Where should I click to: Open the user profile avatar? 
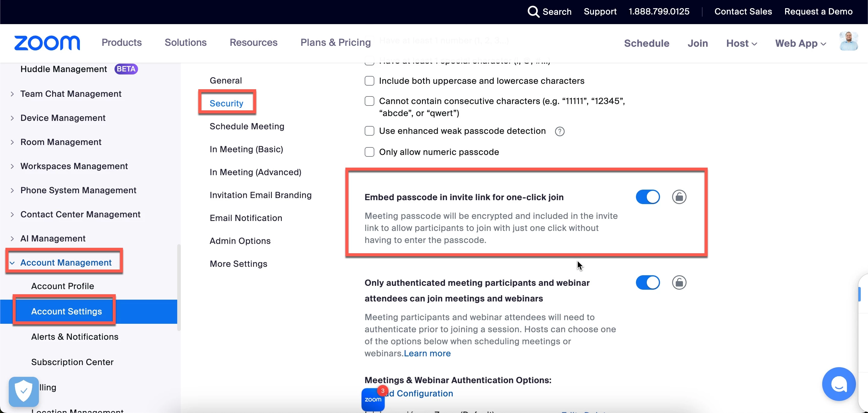coord(848,42)
